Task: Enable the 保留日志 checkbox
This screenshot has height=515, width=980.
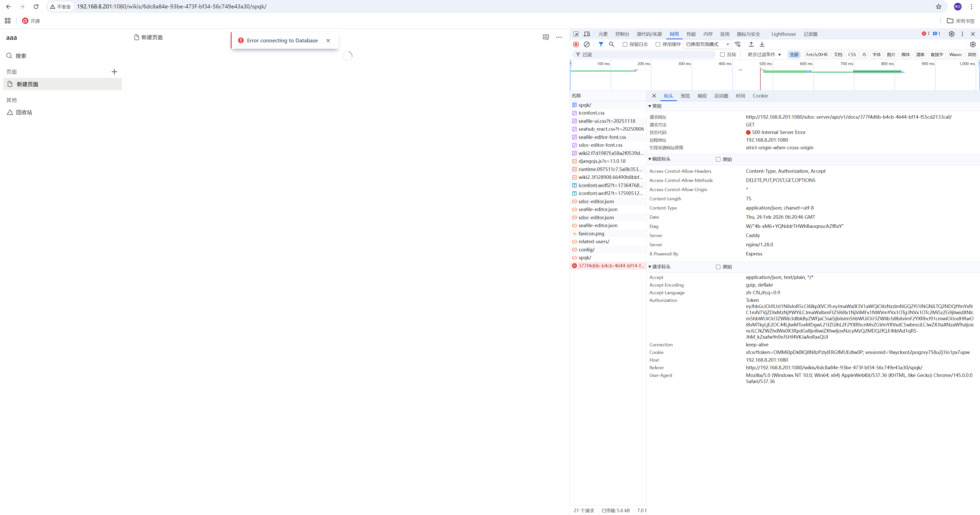Action: point(625,44)
